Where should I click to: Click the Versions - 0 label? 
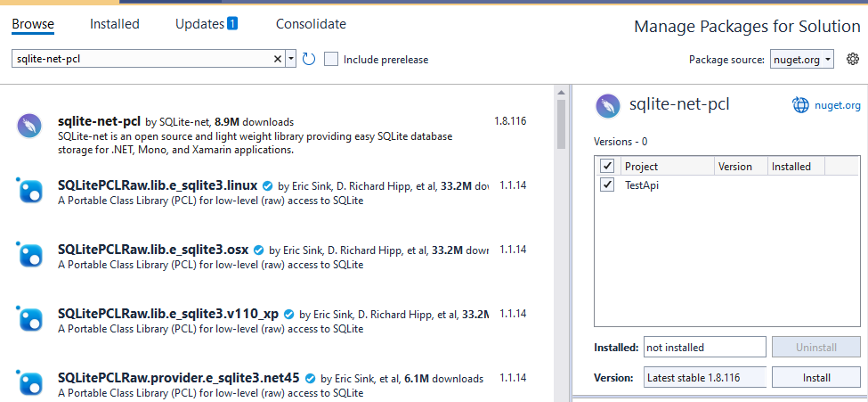621,142
